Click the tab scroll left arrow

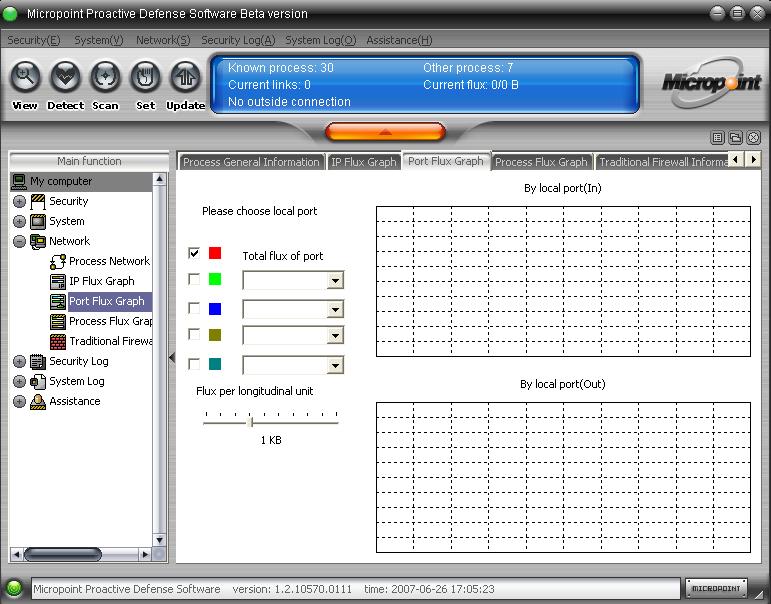736,159
